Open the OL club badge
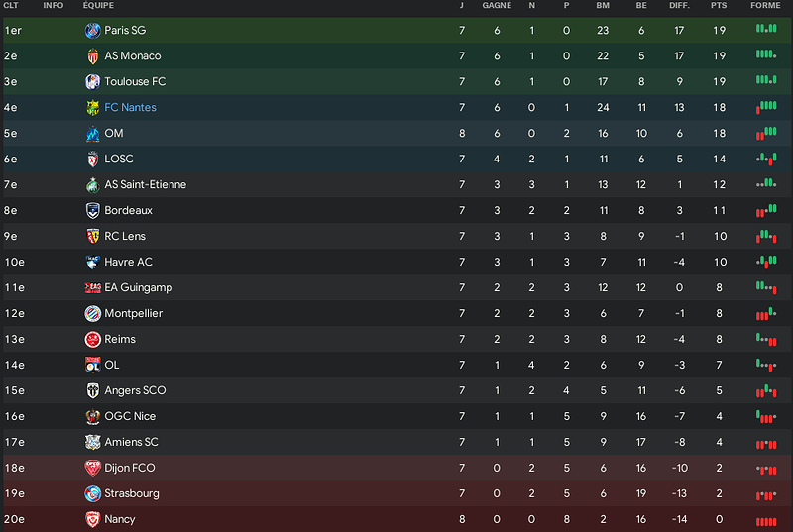Image resolution: width=793 pixels, height=532 pixels. coord(92,365)
